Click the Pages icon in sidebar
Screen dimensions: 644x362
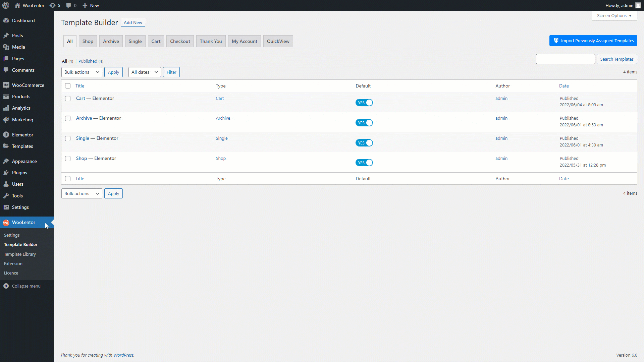tap(6, 59)
